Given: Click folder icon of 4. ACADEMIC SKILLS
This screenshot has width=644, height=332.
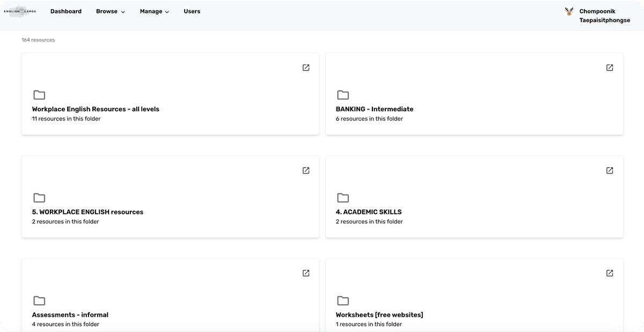Looking at the screenshot, I should pos(343,198).
